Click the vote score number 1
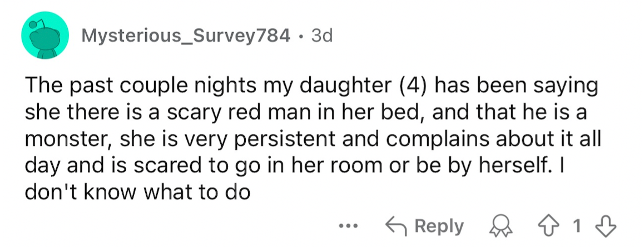The height and width of the screenshot is (247, 644). pyautogui.click(x=577, y=226)
